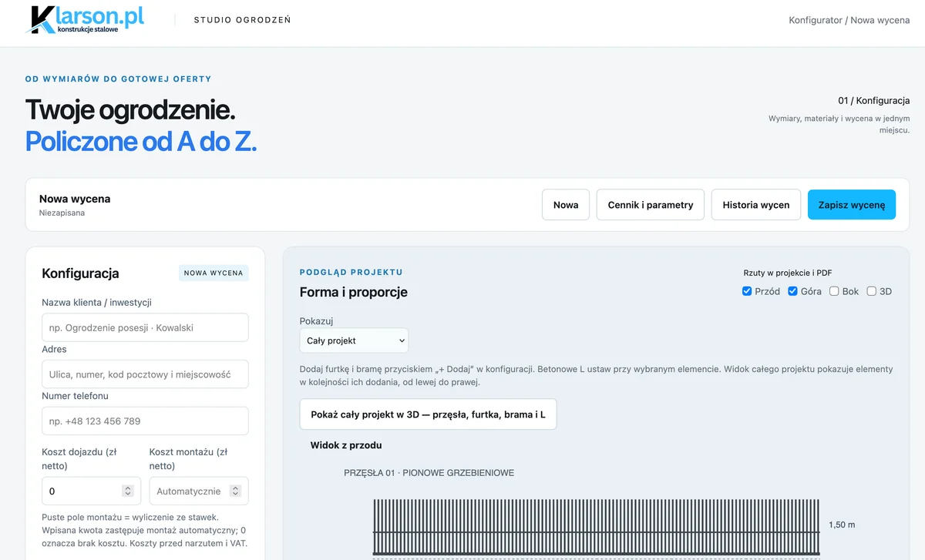Screen dimensions: 925x560
Task: Click the '1,50 m' height dimension
Action: click(x=842, y=525)
